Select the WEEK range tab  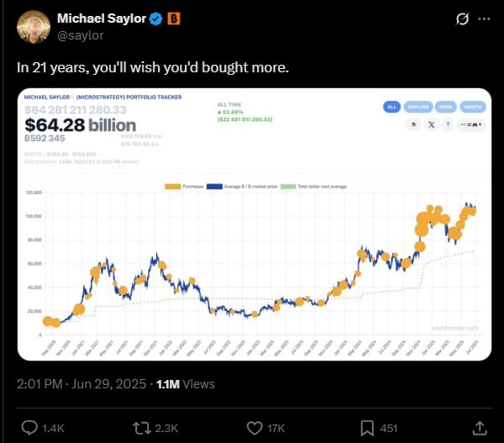click(x=445, y=107)
